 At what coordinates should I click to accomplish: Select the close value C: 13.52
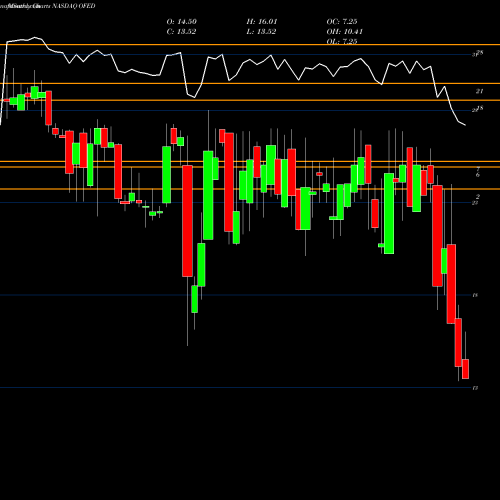181,32
